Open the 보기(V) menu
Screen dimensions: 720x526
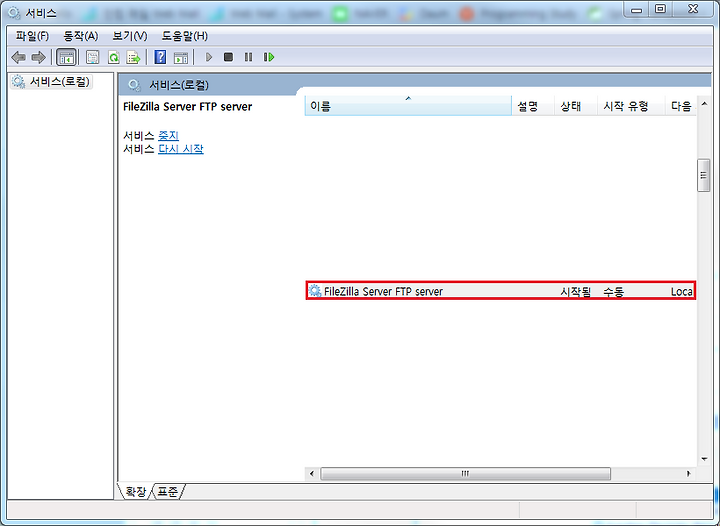pos(130,36)
